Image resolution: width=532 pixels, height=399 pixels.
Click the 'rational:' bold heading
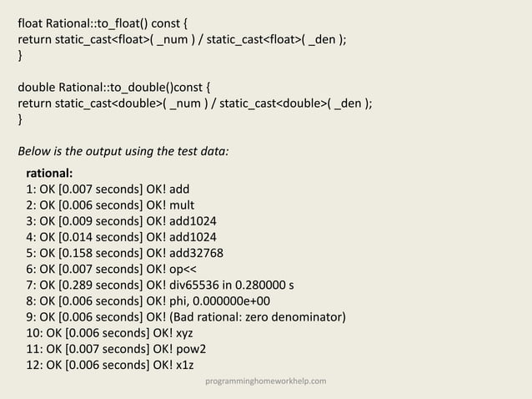[49, 173]
